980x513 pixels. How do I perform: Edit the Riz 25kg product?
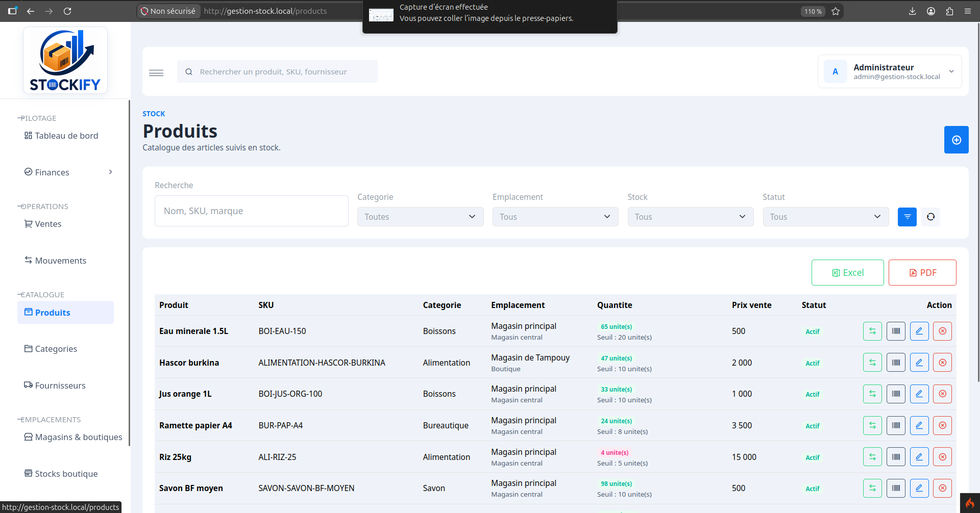click(x=919, y=457)
